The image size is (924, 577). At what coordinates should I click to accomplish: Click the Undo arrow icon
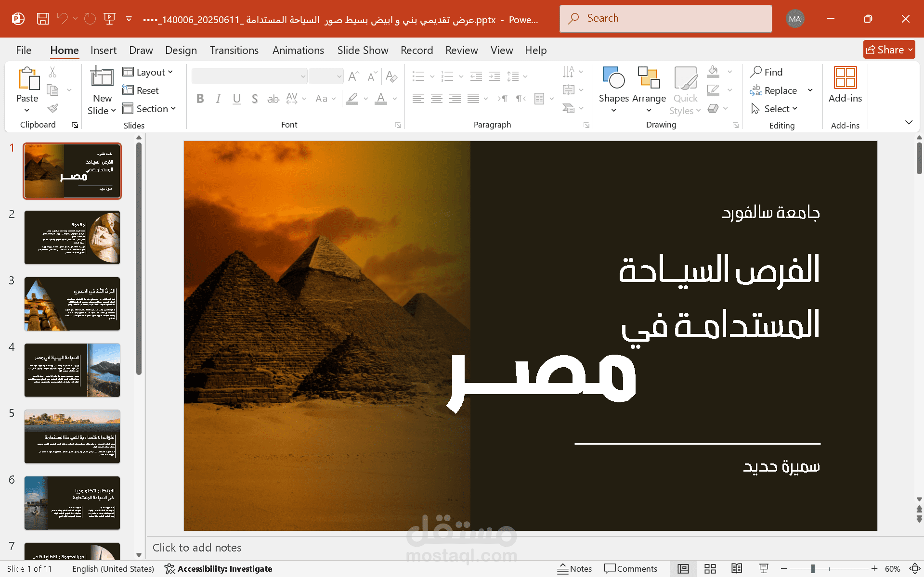coord(63,19)
